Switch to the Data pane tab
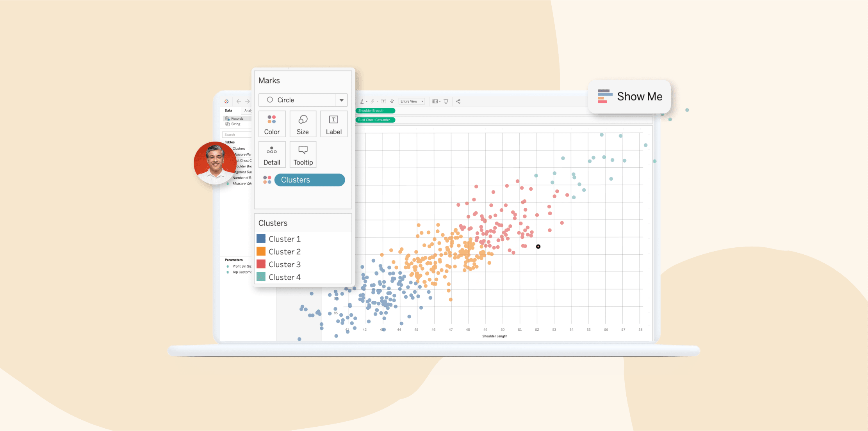868x431 pixels. (x=228, y=110)
